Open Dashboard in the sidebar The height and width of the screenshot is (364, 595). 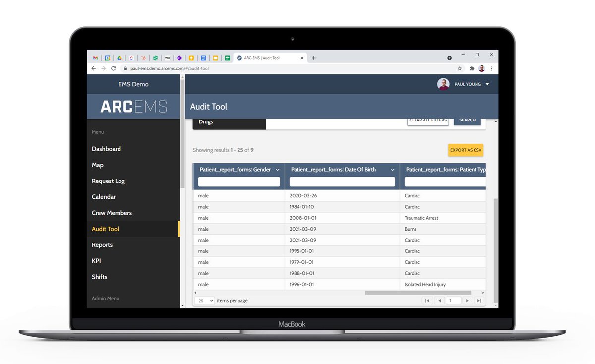tap(106, 149)
